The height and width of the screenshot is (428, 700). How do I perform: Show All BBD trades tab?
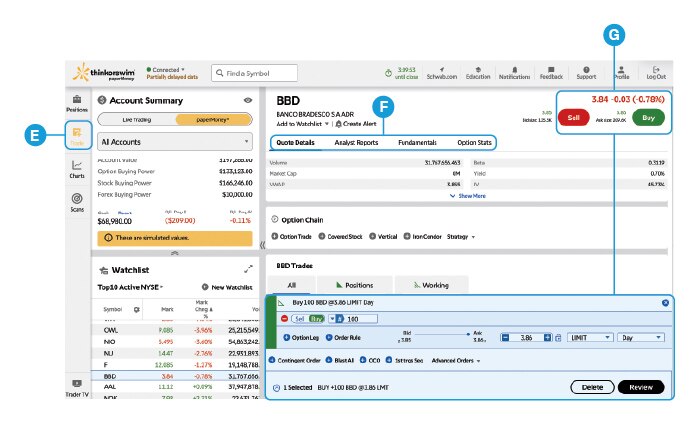tap(292, 285)
